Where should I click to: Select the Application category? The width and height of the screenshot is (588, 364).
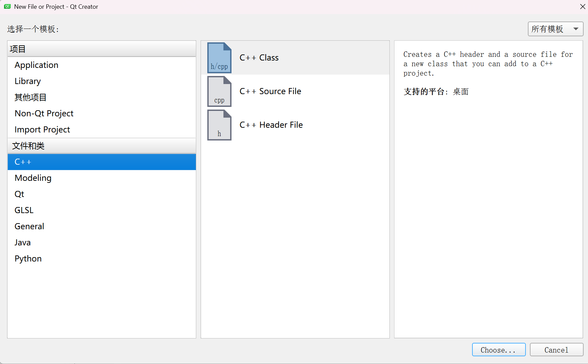tap(36, 65)
